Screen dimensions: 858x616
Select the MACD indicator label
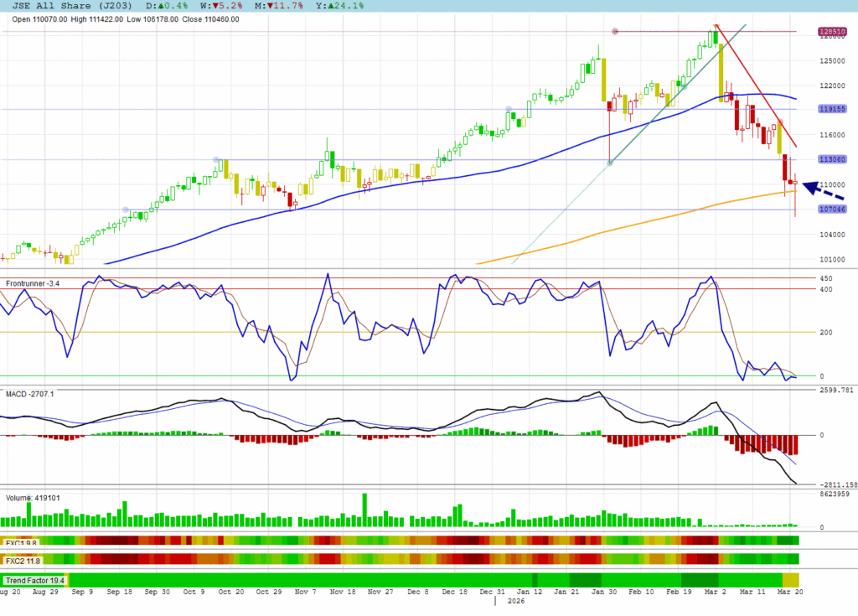pyautogui.click(x=25, y=393)
